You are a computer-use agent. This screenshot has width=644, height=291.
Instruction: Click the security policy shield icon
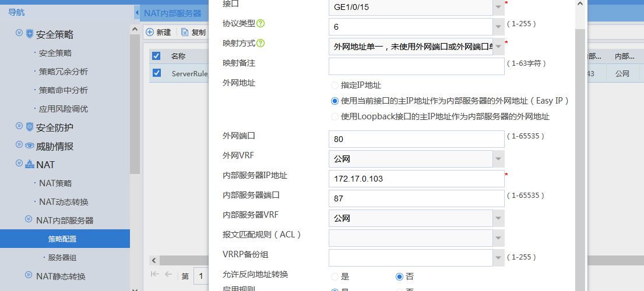coord(30,34)
